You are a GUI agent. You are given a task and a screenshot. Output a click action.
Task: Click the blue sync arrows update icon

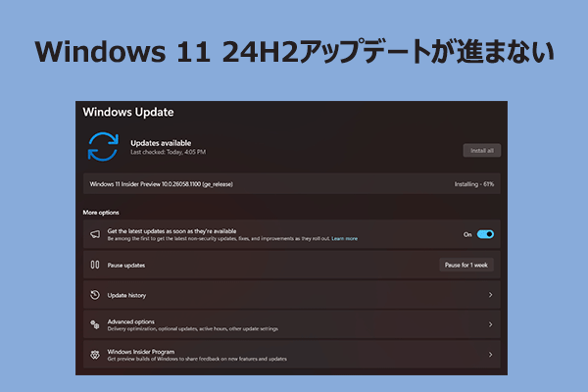[103, 146]
